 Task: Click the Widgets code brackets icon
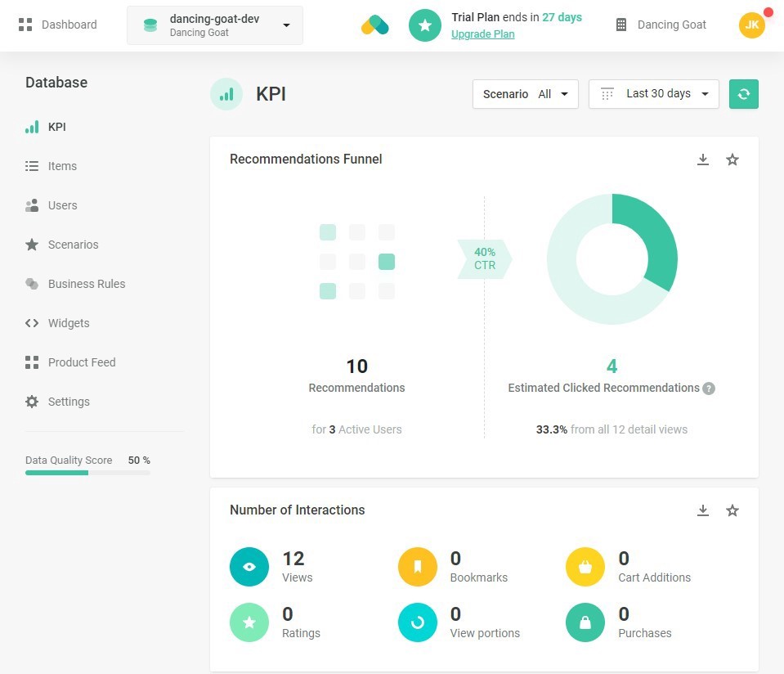click(x=32, y=323)
